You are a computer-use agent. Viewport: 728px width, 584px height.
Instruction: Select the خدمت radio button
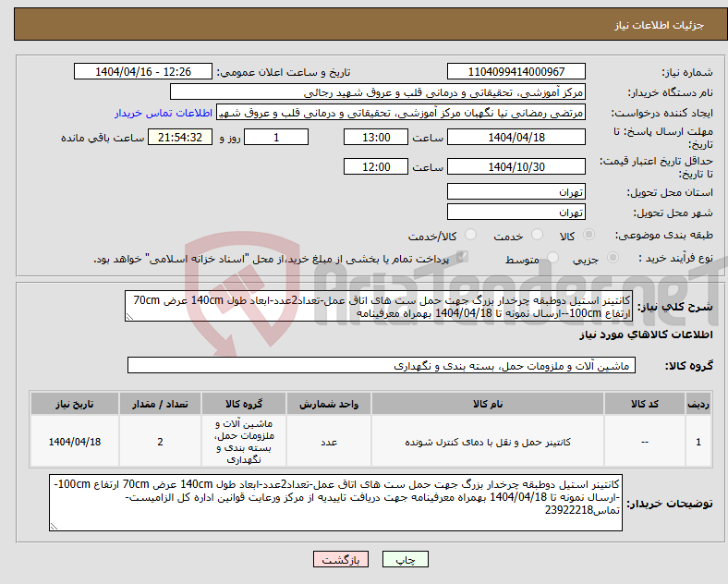point(537,235)
